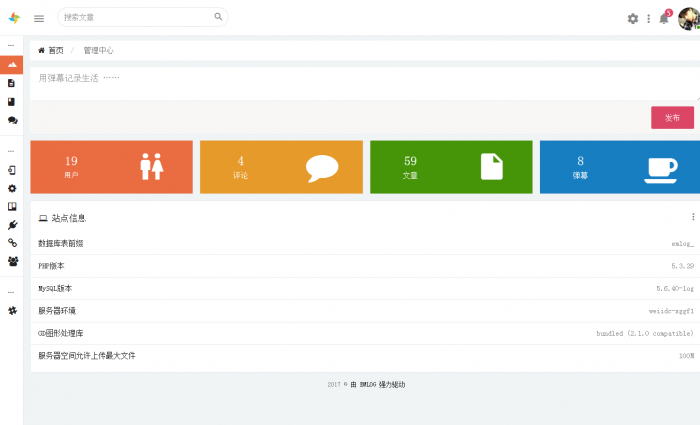The height and width of the screenshot is (425, 700).
Task: Click the hamburger menu toggle icon
Action: tap(39, 18)
